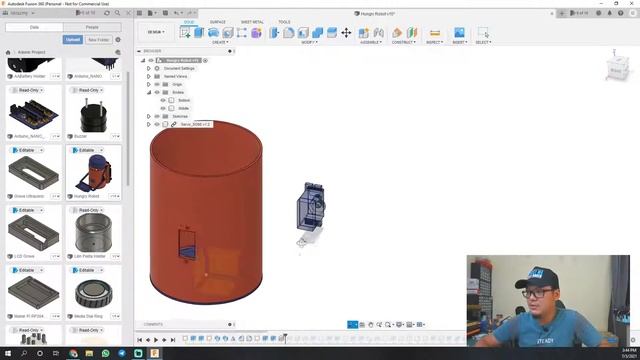
Task: Open the Assemble dropdown menu
Action: (x=371, y=42)
